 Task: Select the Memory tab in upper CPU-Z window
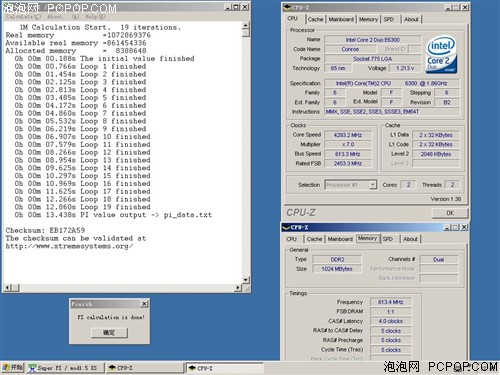pyautogui.click(x=368, y=19)
